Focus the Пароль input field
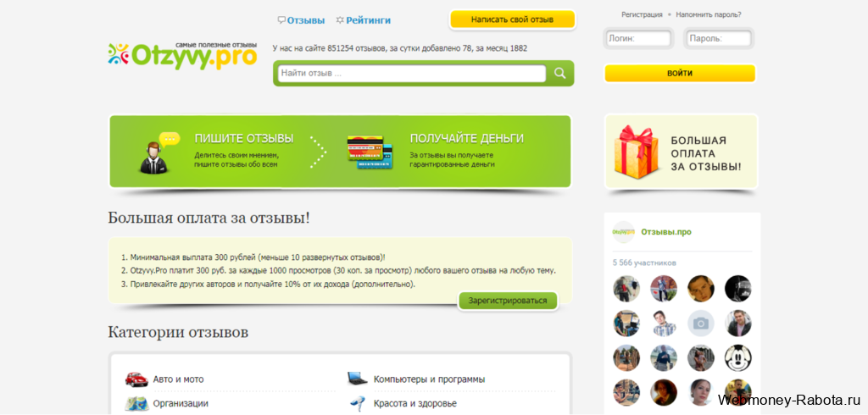This screenshot has width=868, height=415. (x=719, y=39)
